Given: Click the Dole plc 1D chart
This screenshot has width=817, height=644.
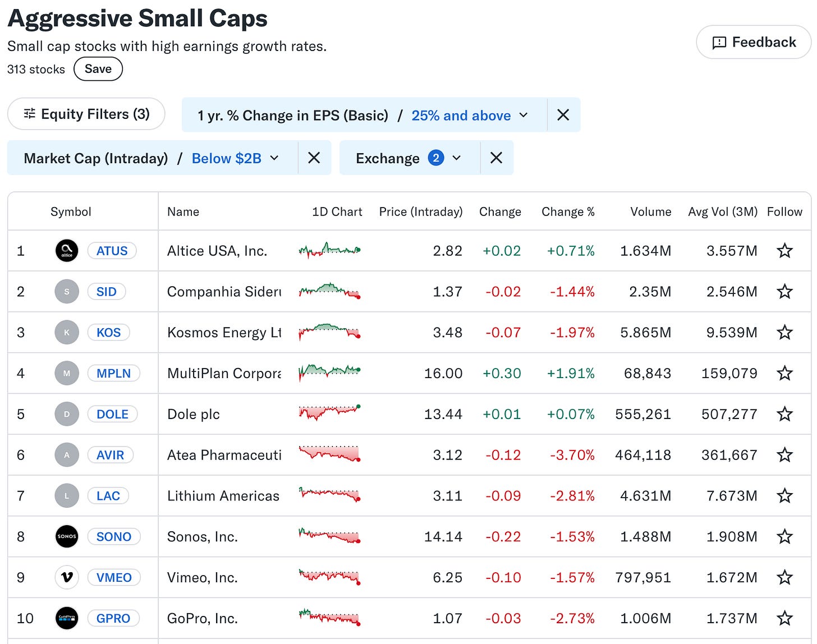Looking at the screenshot, I should (329, 413).
